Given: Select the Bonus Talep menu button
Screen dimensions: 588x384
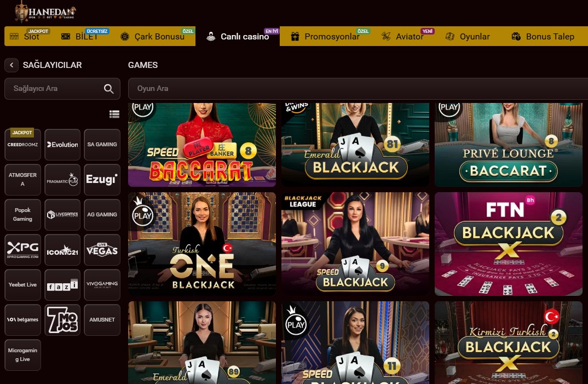Looking at the screenshot, I should pyautogui.click(x=543, y=36).
